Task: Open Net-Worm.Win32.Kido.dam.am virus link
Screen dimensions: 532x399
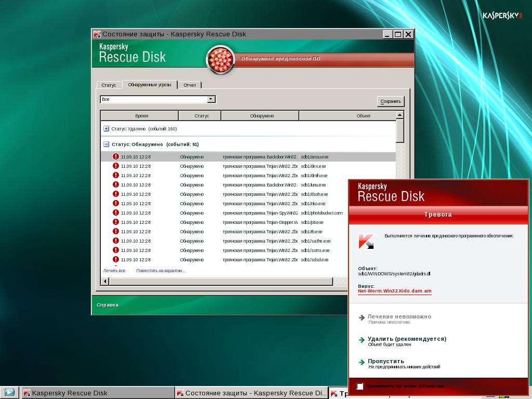Action: 395,291
